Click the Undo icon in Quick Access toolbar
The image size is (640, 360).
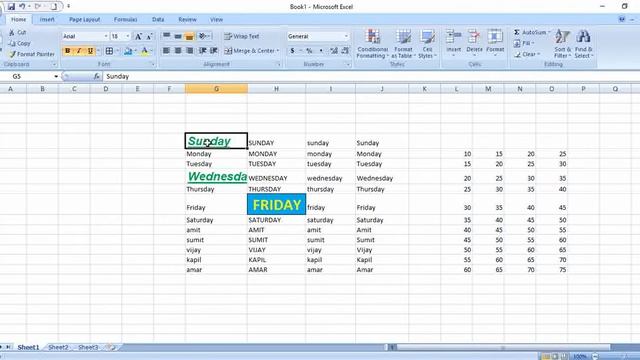(22, 6)
